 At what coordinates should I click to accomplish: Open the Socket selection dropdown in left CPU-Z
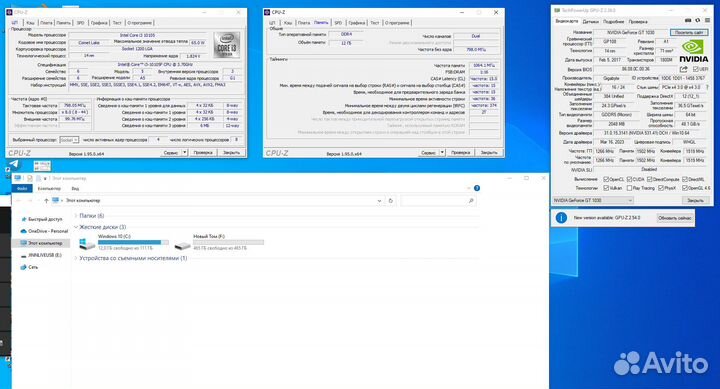(x=69, y=140)
